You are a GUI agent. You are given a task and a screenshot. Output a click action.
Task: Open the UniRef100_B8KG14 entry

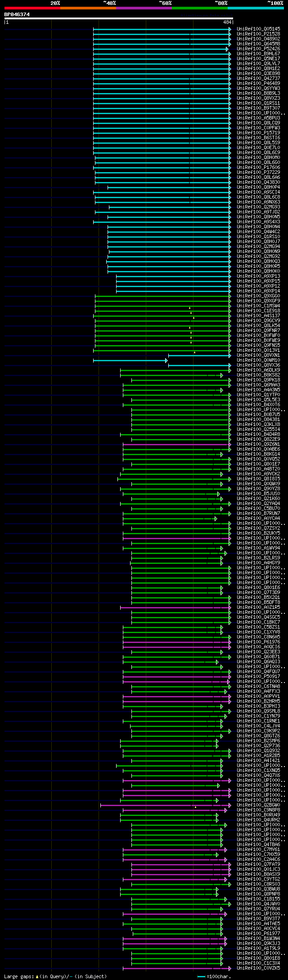[x=258, y=454]
